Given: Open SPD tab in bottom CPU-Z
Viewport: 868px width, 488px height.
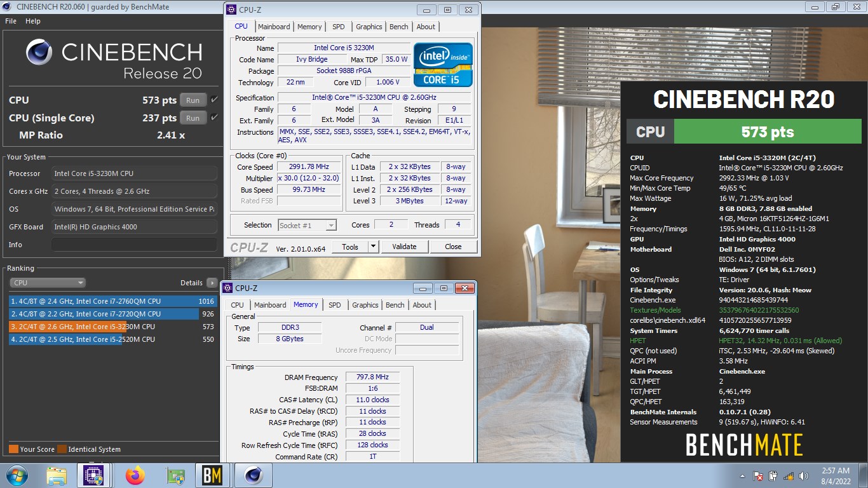Looking at the screenshot, I should (x=335, y=305).
